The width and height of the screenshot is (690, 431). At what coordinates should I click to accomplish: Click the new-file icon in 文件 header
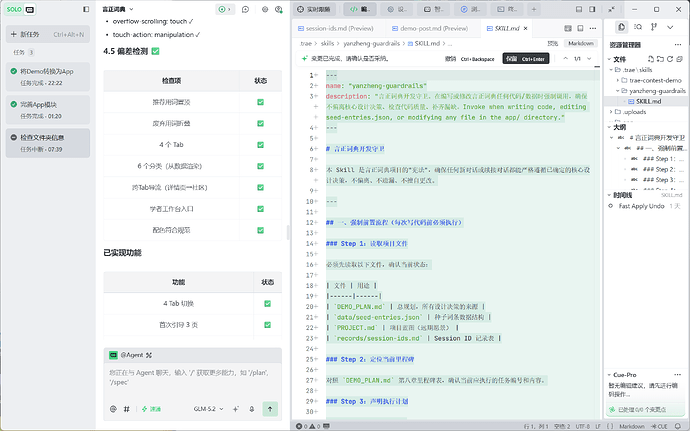[651, 59]
